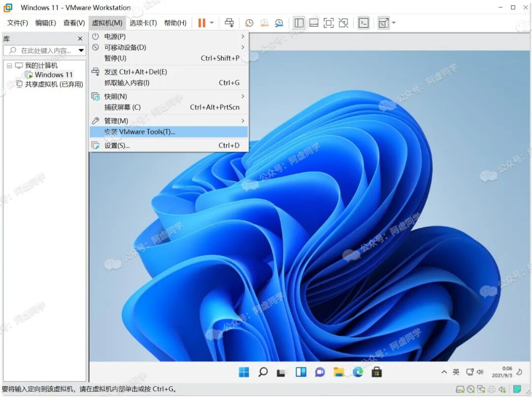Viewport: 532px width, 397px height.
Task: Open the library search dropdown arrow
Action: [x=81, y=51]
